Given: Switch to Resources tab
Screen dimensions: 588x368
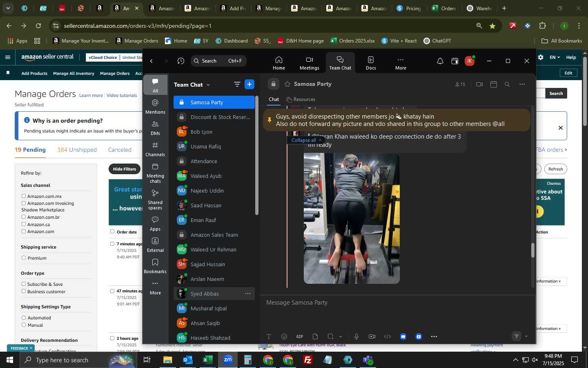Looking at the screenshot, I should click(x=301, y=99).
